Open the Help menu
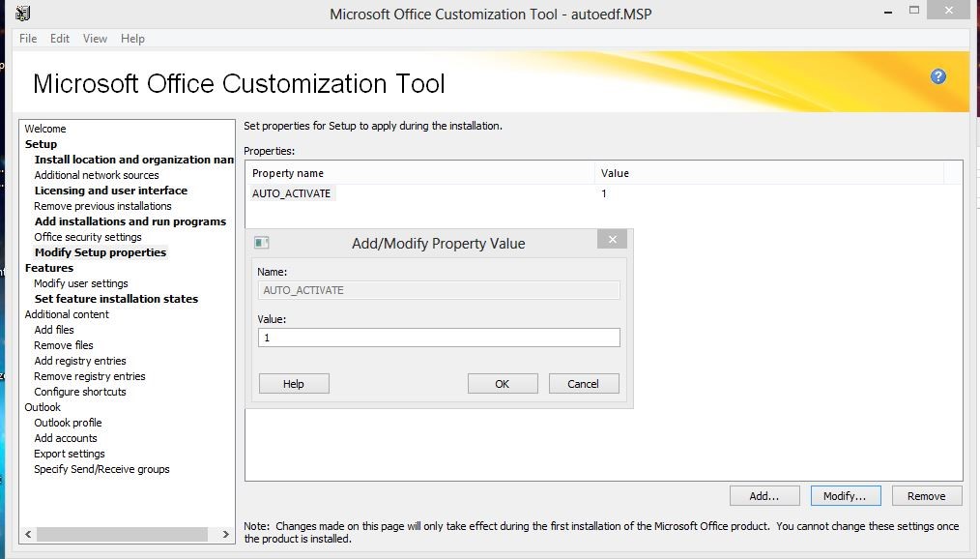 click(x=132, y=39)
